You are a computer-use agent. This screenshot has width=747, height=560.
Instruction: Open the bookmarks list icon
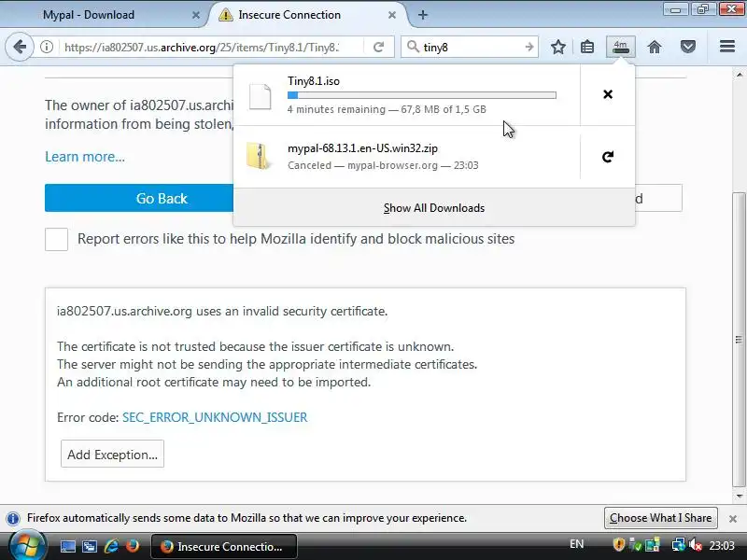[587, 47]
